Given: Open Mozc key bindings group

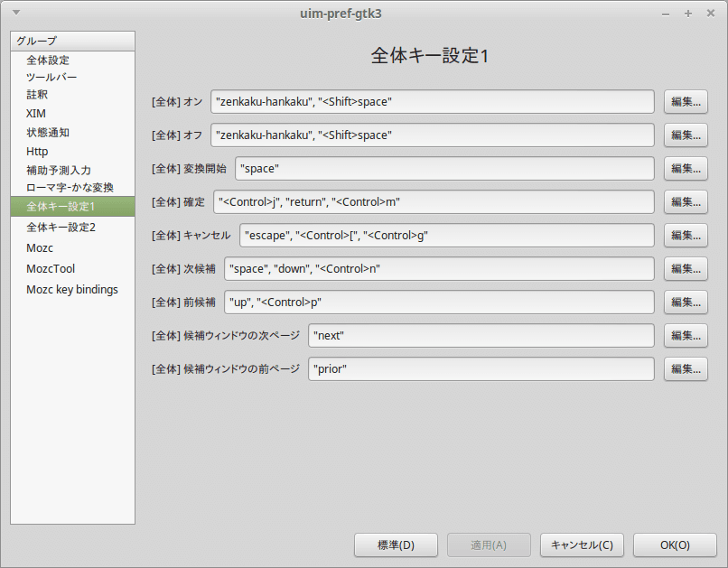Looking at the screenshot, I should 72,290.
